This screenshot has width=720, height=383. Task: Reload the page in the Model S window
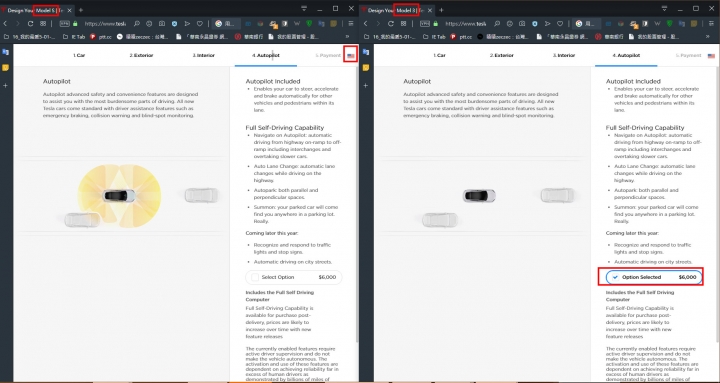[x=30, y=23]
